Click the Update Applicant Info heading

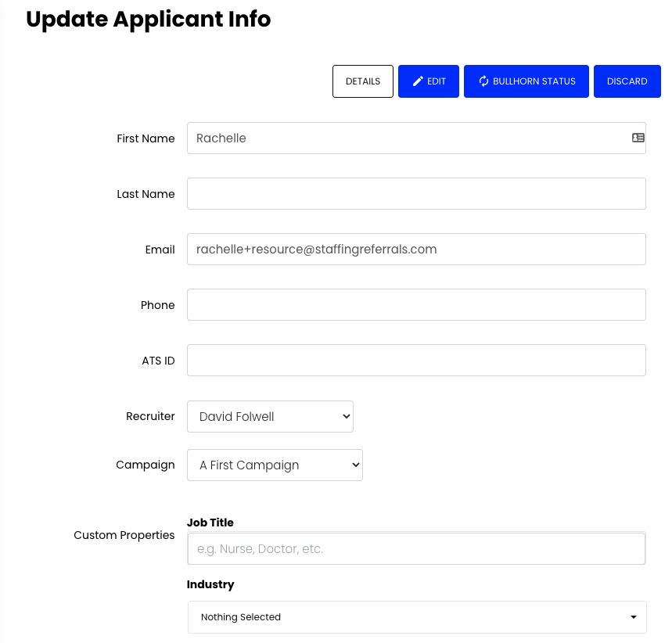pos(148,19)
